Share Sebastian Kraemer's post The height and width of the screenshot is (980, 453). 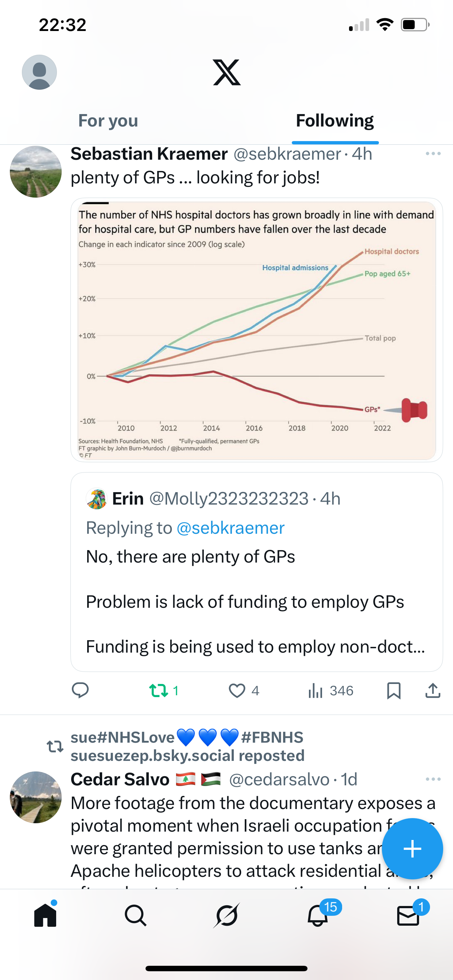tap(433, 690)
